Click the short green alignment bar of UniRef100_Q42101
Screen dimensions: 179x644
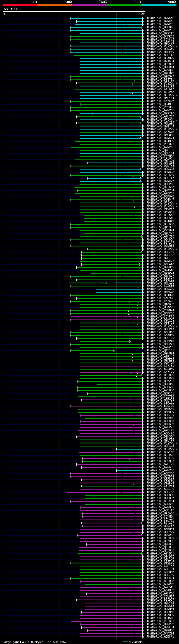(93, 351)
